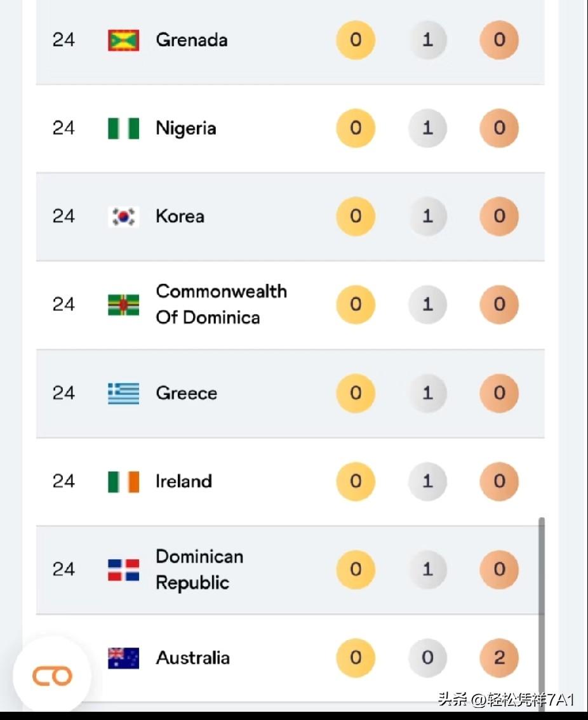Select Grenada's silver medal count
This screenshot has width=588, height=720.
click(428, 40)
